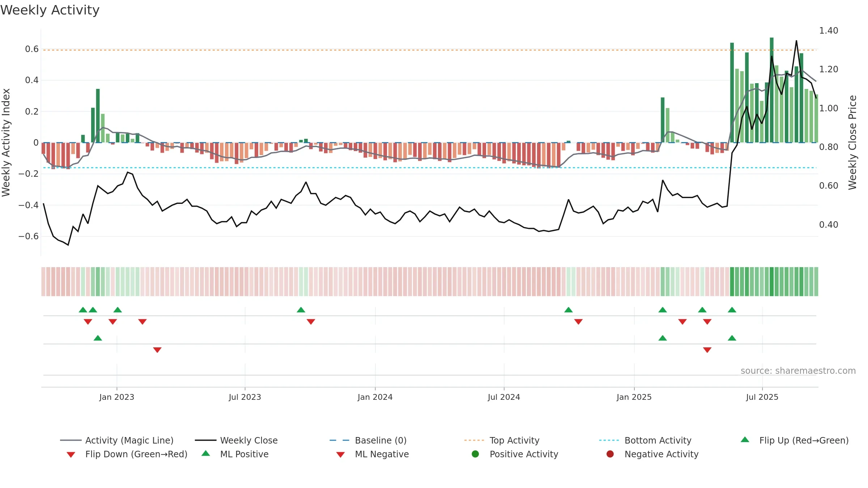Click the Jan 2023 axis label

coord(117,397)
